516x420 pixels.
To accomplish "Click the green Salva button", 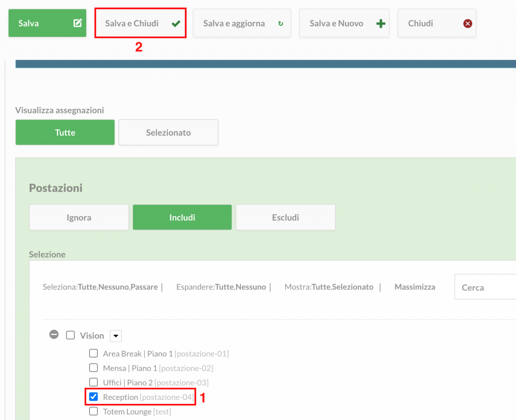I will [47, 23].
